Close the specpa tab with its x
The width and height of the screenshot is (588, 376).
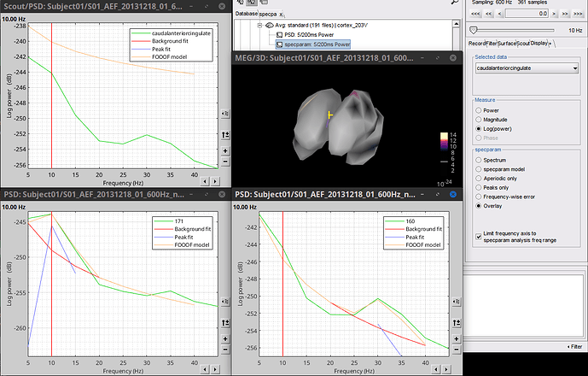point(281,15)
